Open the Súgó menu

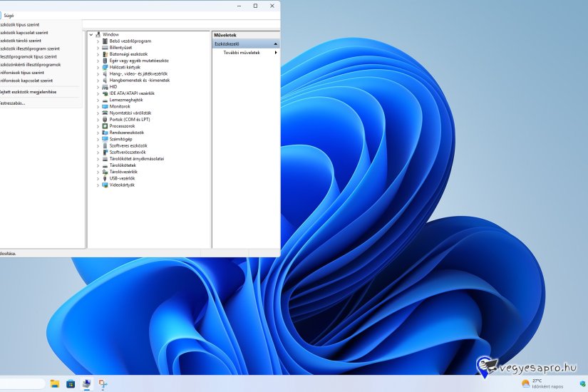[9, 15]
